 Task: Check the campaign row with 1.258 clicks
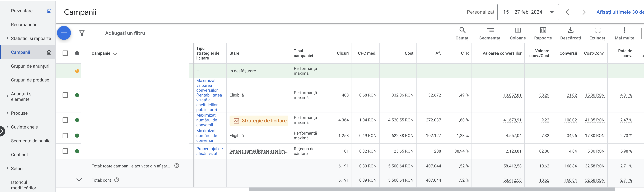point(65,135)
